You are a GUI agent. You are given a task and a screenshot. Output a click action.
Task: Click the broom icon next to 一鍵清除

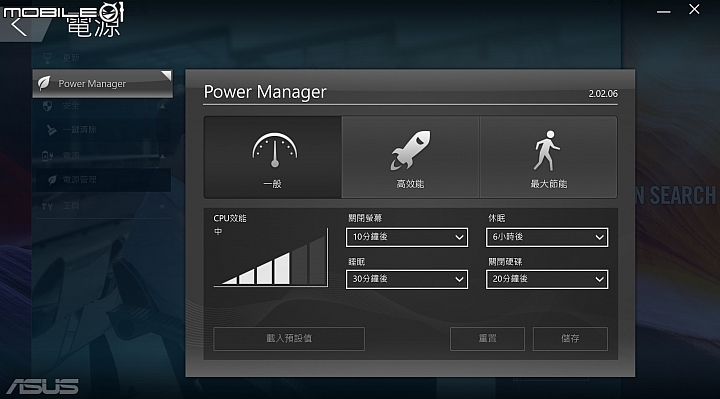coord(51,130)
